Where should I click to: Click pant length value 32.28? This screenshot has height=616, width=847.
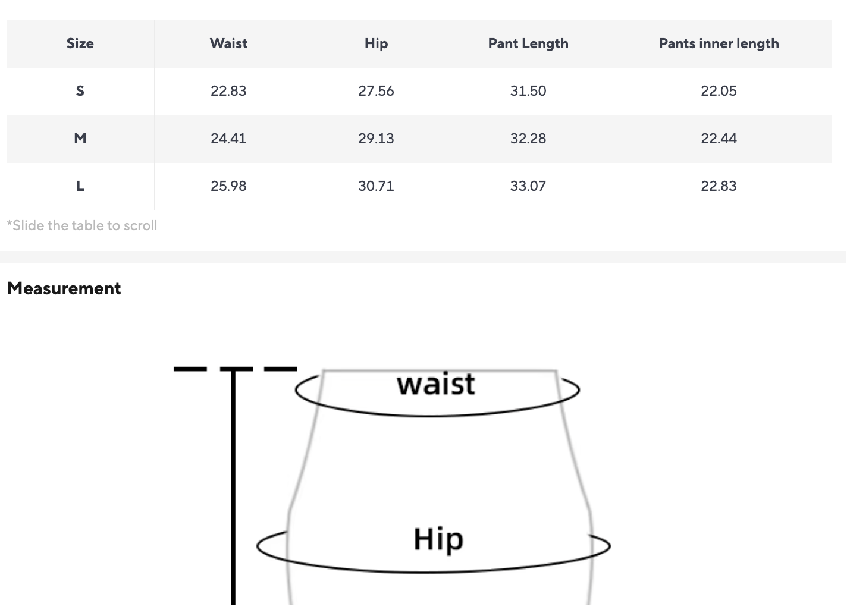pyautogui.click(x=528, y=139)
